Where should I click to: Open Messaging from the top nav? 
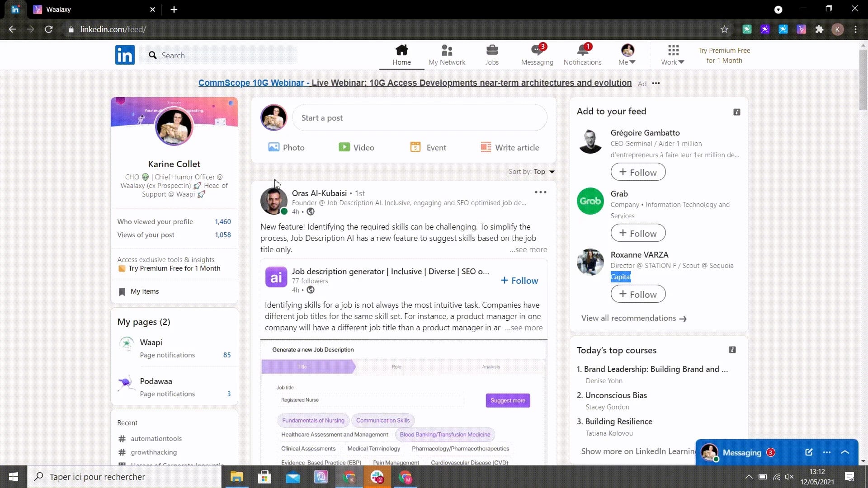(x=537, y=55)
